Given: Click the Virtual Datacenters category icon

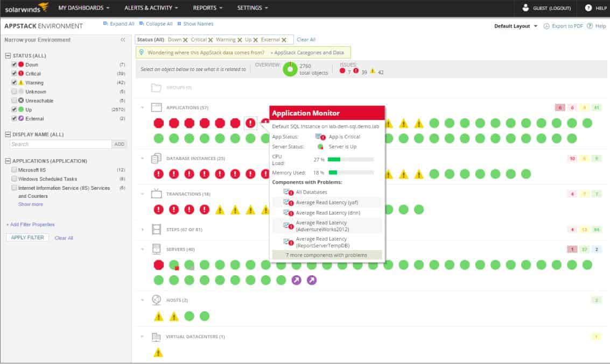Looking at the screenshot, I should tap(156, 337).
